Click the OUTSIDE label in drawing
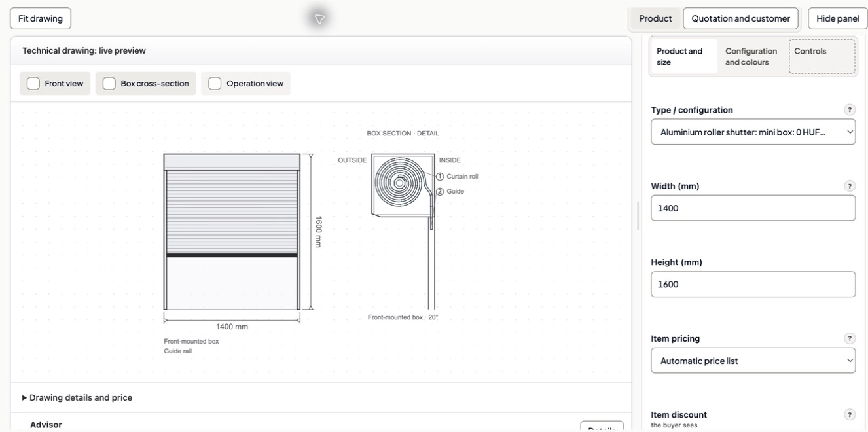Viewport: 868px width, 432px height. tap(352, 160)
